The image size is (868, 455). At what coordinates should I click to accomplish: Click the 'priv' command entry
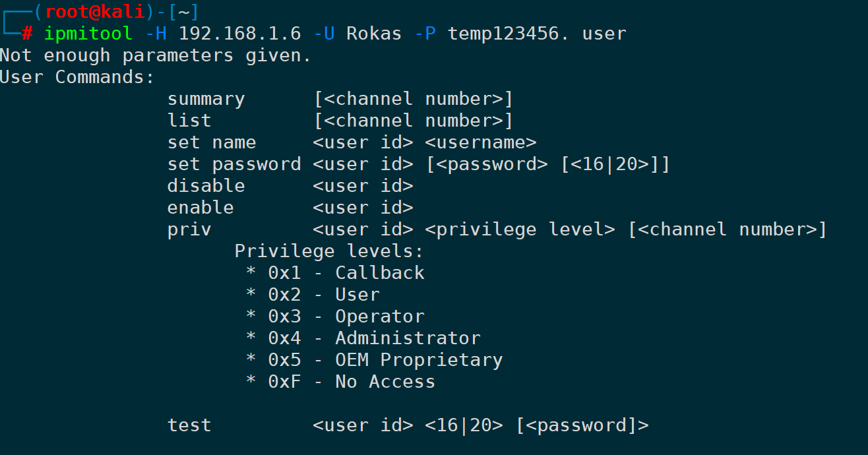pyautogui.click(x=189, y=229)
